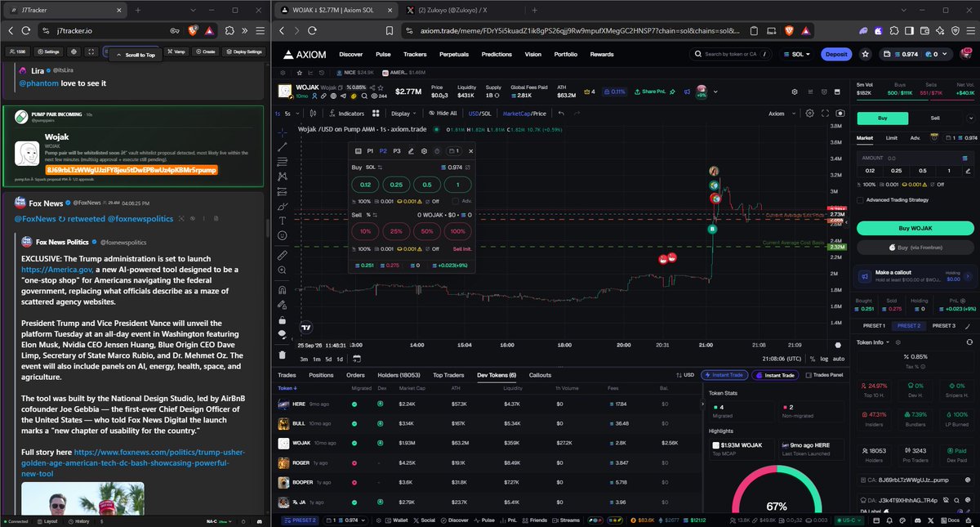Open chart settings gear icon beside Axiom
The width and height of the screenshot is (980, 527).
point(810,114)
